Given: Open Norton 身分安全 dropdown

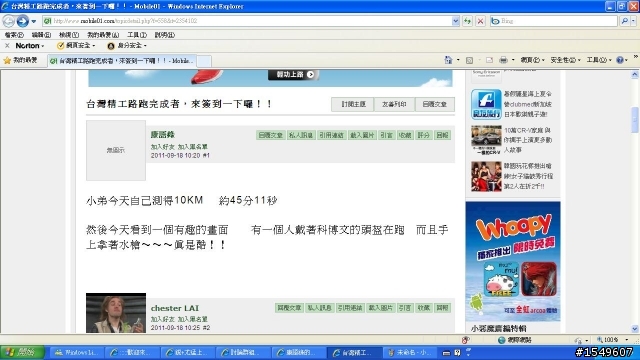Looking at the screenshot, I should pos(127,45).
